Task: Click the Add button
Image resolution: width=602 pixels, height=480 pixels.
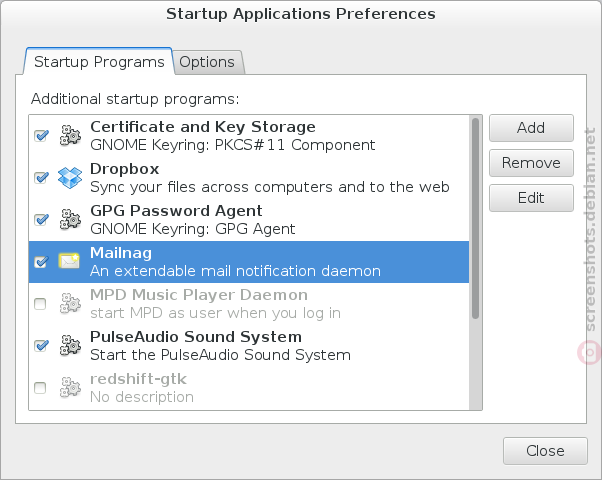Action: coord(531,128)
